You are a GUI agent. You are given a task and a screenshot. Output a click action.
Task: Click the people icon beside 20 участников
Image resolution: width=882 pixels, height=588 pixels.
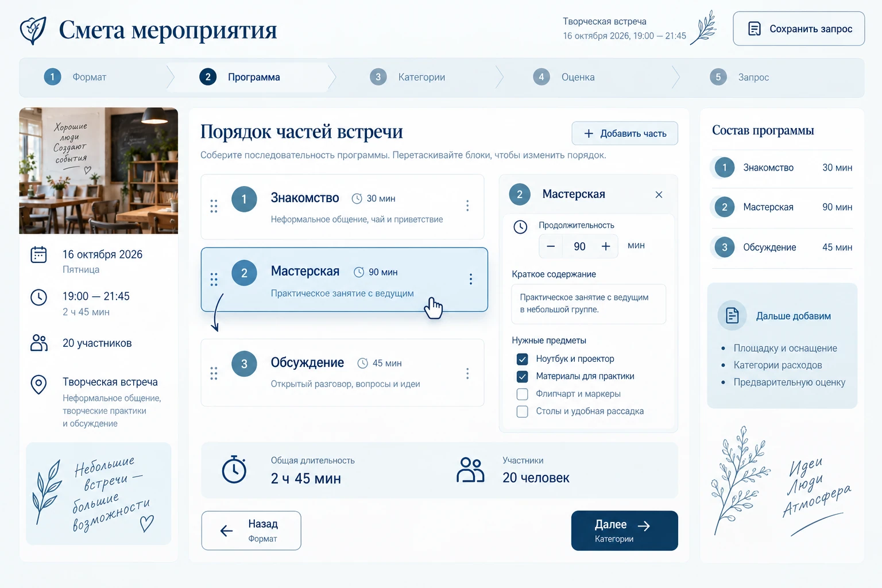pyautogui.click(x=39, y=343)
